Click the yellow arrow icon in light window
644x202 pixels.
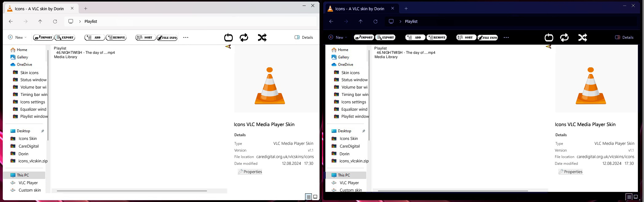pos(228,47)
